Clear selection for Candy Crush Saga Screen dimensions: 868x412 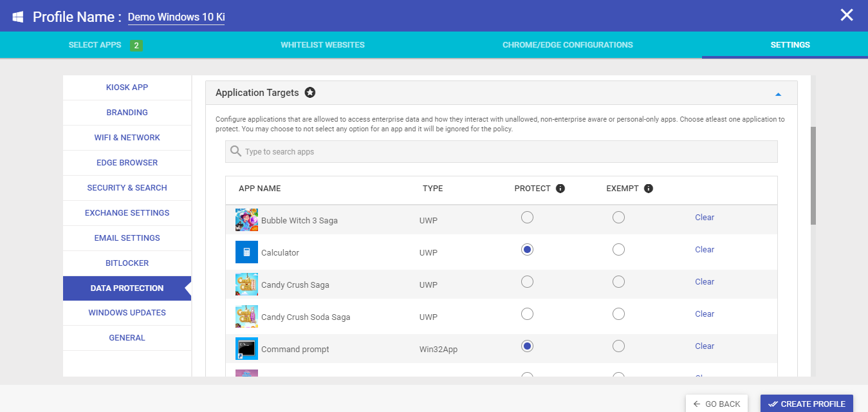pyautogui.click(x=705, y=282)
